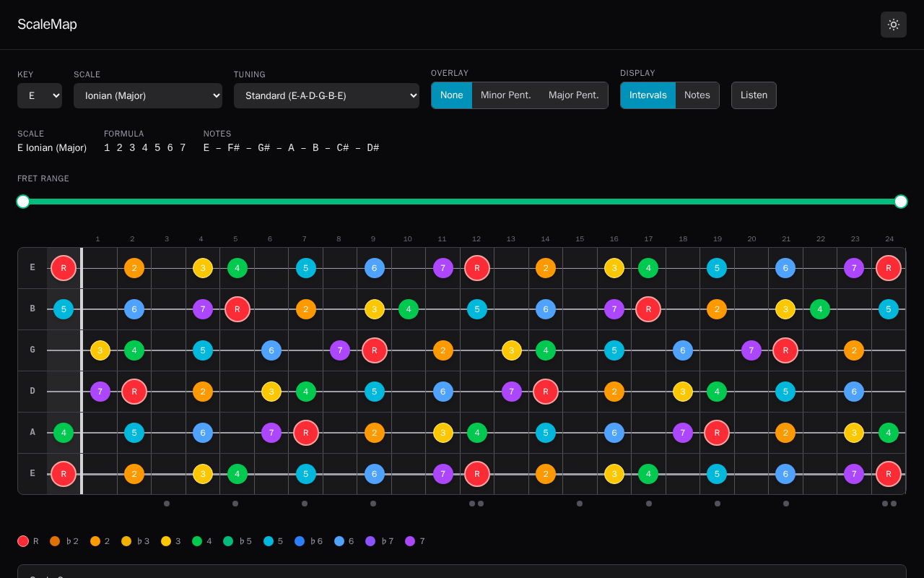Switch display to Notes
Viewport: 924px width, 578px height.
coord(697,95)
